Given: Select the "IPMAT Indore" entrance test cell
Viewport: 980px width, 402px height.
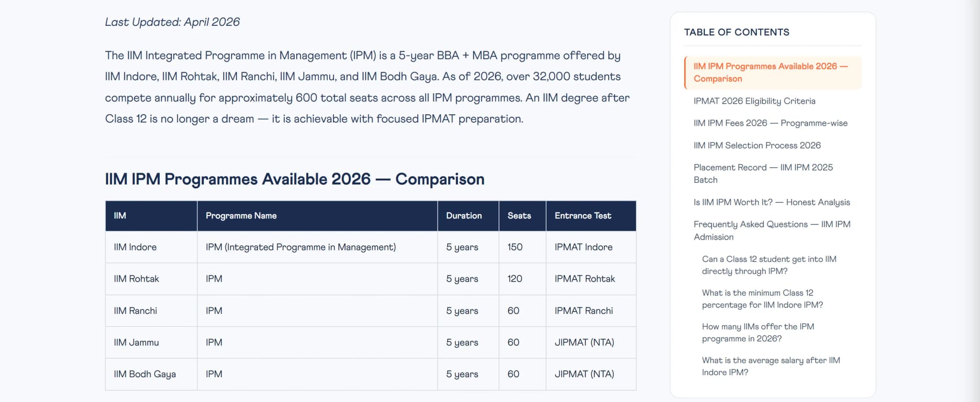Looking at the screenshot, I should pos(591,247).
